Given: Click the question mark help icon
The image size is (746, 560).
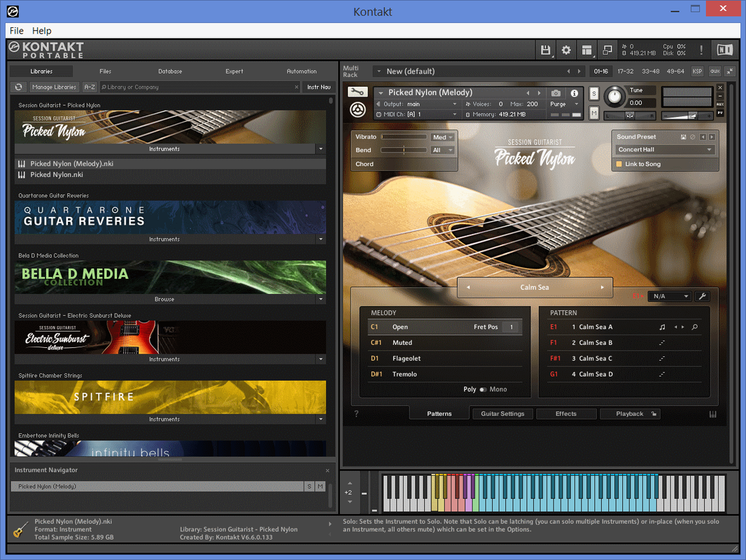Looking at the screenshot, I should [x=356, y=414].
